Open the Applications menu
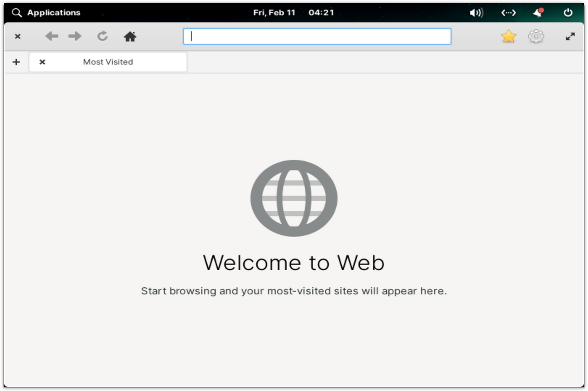Viewport: 588px width, 391px height. click(46, 12)
